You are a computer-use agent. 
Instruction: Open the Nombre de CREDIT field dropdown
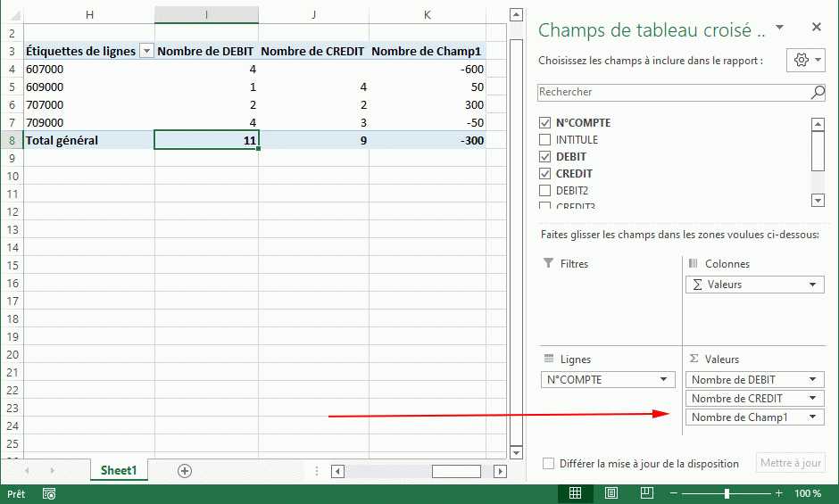813,398
